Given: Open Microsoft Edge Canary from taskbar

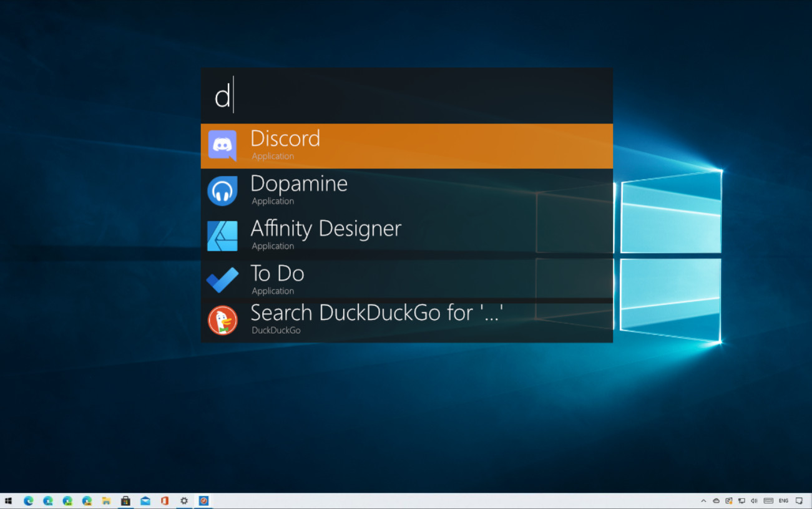Looking at the screenshot, I should 87,501.
